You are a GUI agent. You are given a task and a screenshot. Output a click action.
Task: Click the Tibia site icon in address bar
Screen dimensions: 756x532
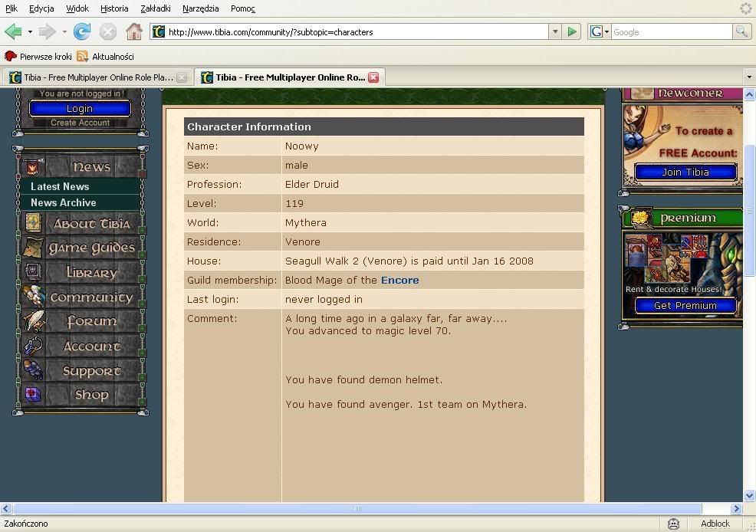click(x=158, y=31)
